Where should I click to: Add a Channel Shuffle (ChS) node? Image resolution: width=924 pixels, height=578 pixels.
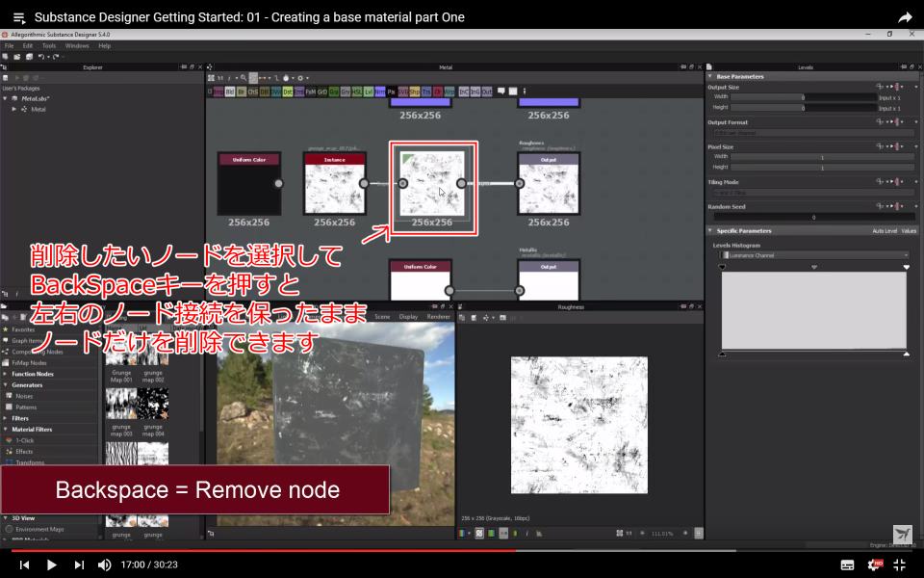[253, 92]
